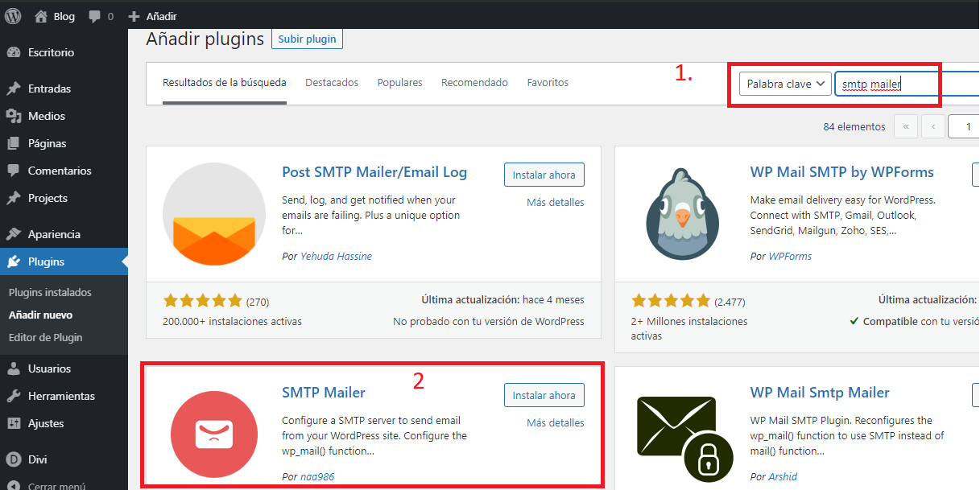Open the Editor de Plugin
This screenshot has width=980, height=490.
(45, 337)
